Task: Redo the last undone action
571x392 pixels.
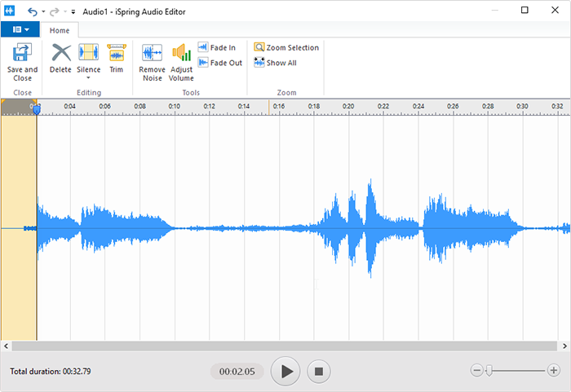Action: 55,11
